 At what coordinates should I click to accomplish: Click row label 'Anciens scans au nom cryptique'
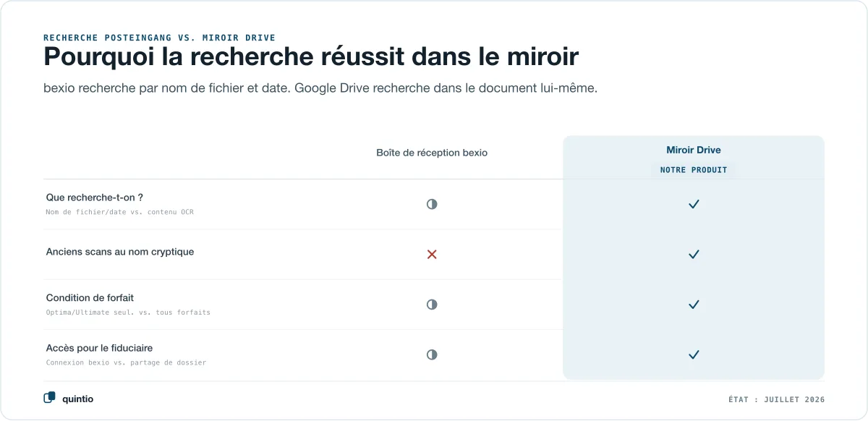click(120, 252)
